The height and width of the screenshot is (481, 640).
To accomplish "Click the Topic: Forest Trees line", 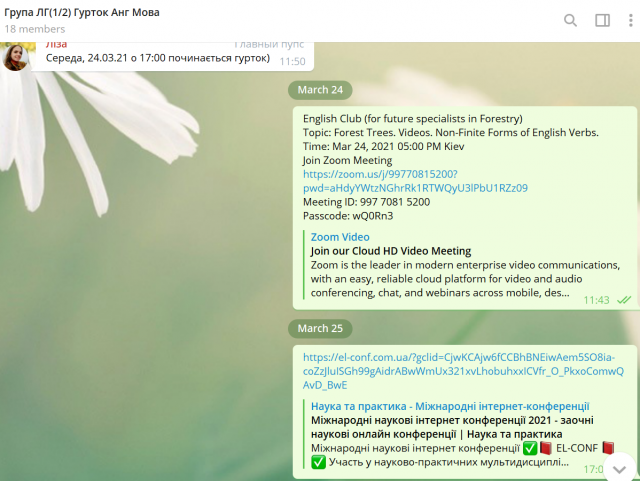I will [x=451, y=133].
